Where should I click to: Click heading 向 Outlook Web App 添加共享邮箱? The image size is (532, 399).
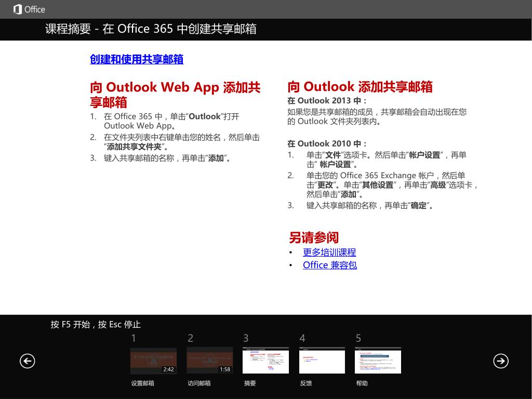tap(175, 95)
